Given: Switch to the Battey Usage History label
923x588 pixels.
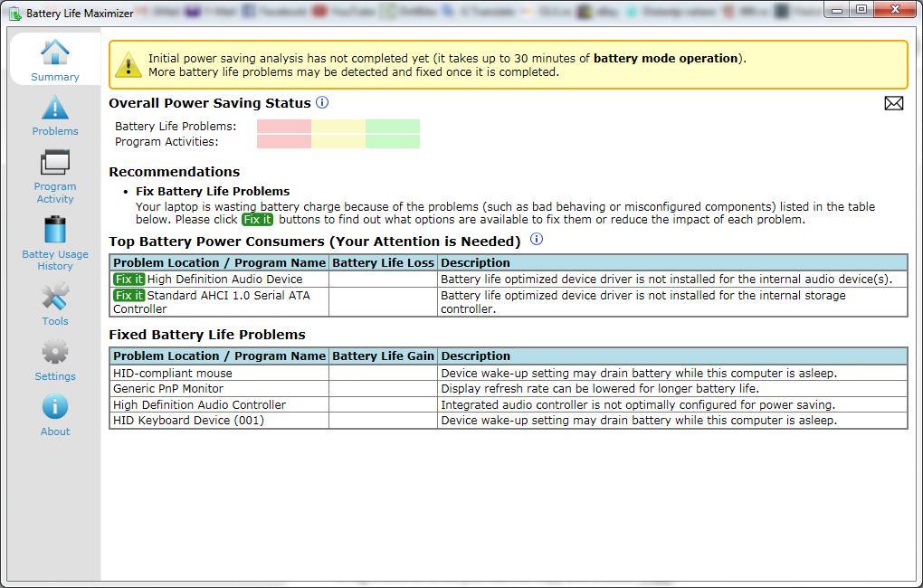Looking at the screenshot, I should (54, 260).
